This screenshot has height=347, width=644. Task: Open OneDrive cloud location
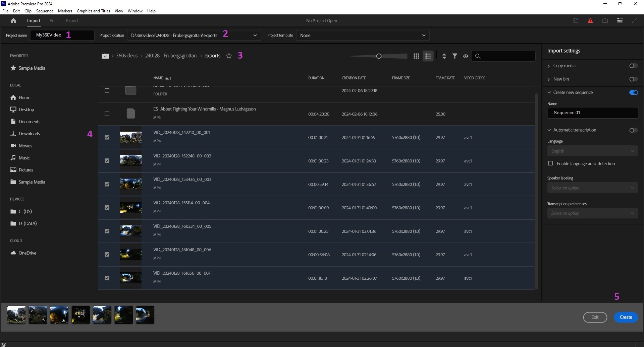[x=23, y=253]
